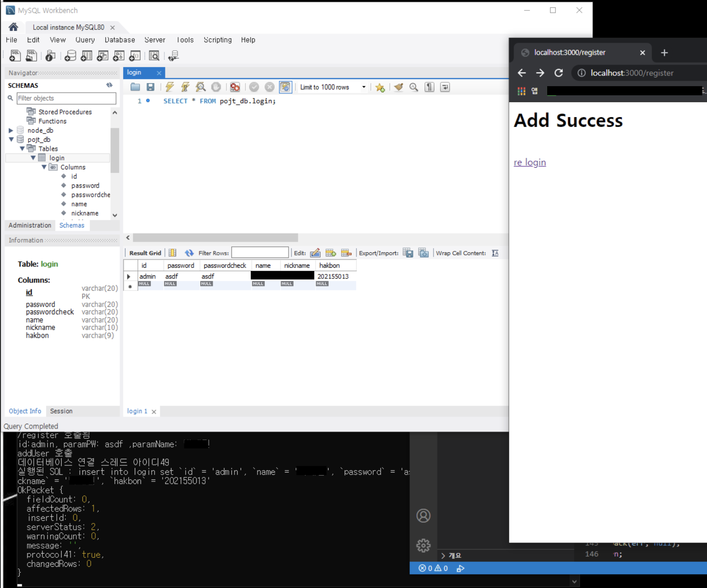Rollback the transaction X icon

(x=269, y=87)
